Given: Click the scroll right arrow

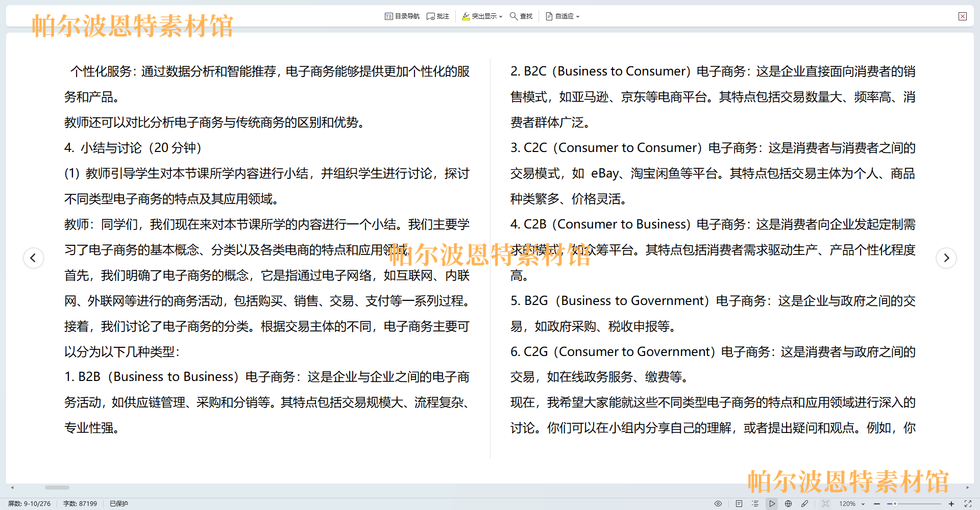Looking at the screenshot, I should pos(967,488).
